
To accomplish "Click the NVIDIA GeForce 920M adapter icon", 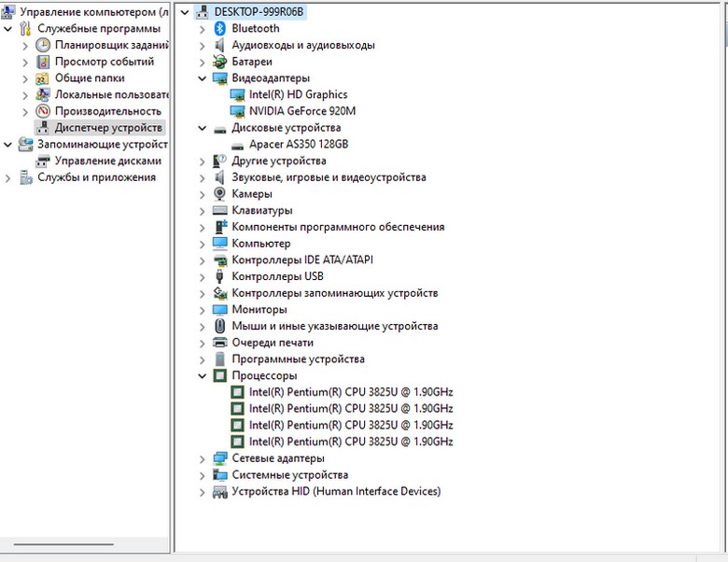I will tap(237, 111).
